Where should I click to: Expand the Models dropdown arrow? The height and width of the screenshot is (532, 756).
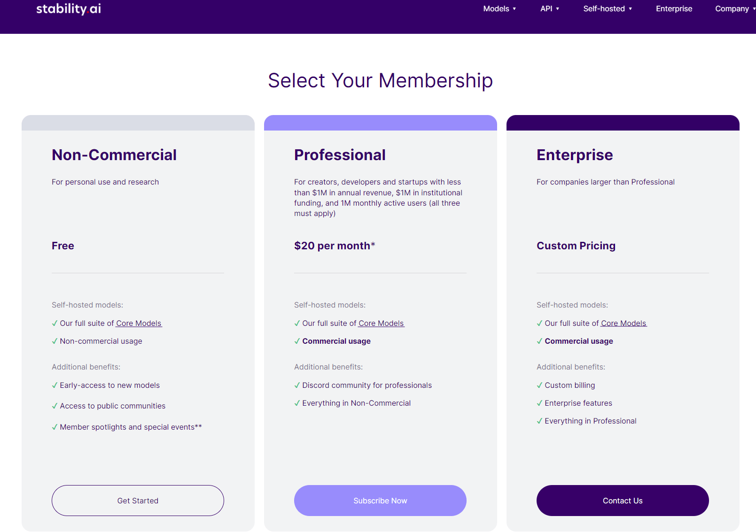[514, 9]
